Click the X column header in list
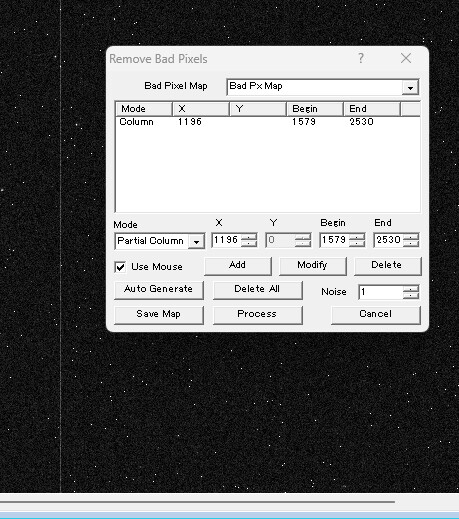The width and height of the screenshot is (459, 519). [x=201, y=109]
